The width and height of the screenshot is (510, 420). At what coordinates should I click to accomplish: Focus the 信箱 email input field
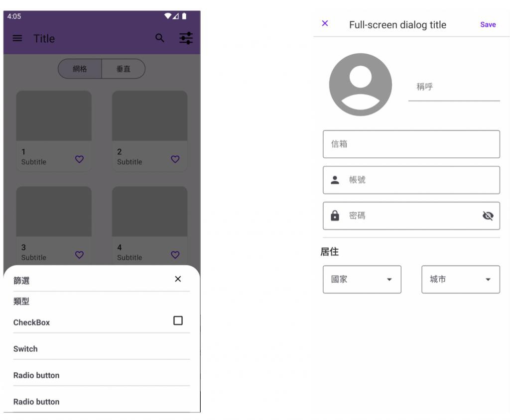click(411, 144)
